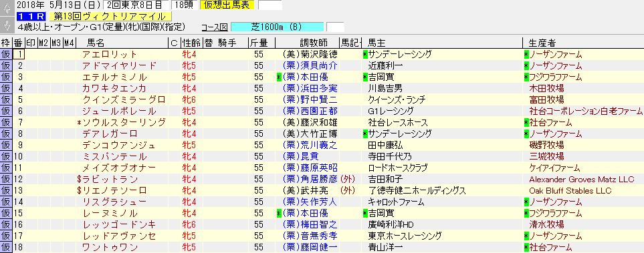This screenshot has width=644, height=253.
Task: Click the 仮 button for アドマイヤリード
Action: pos(6,65)
